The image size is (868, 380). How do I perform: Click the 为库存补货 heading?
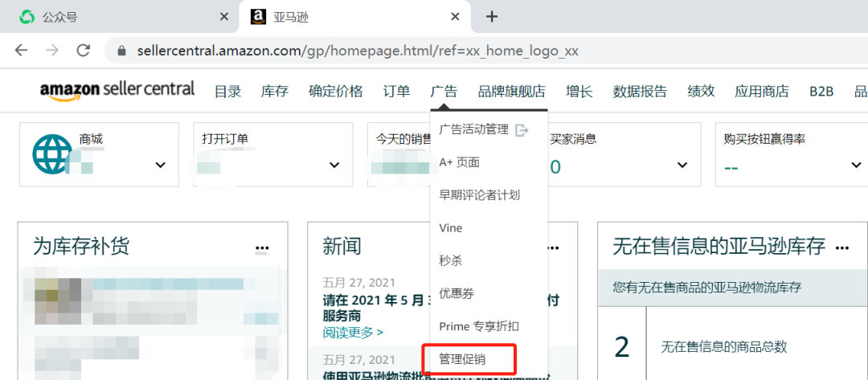pos(81,246)
